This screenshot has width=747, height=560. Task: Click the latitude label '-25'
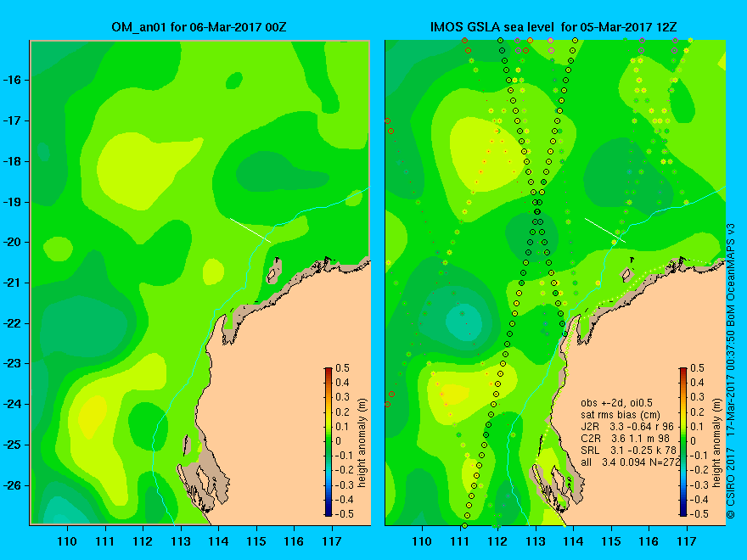click(10, 445)
